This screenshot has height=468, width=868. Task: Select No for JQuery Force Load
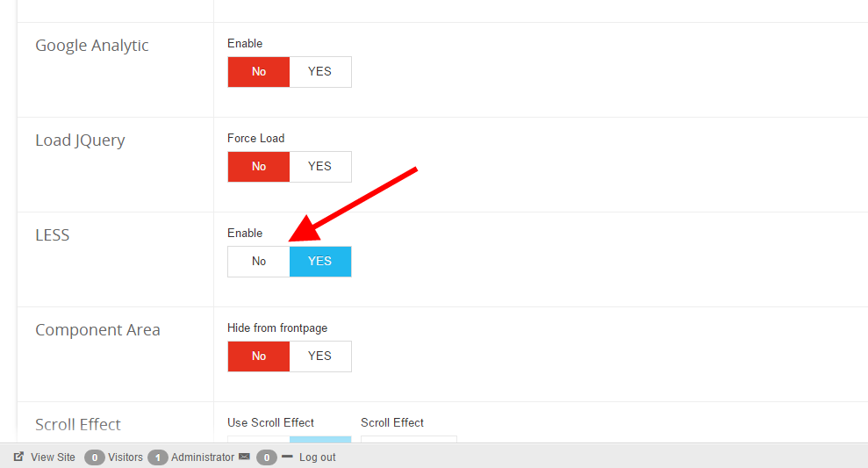(x=259, y=167)
